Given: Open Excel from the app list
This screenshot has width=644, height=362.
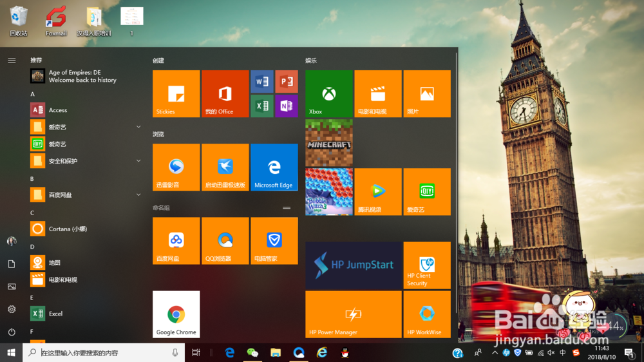Looking at the screenshot, I should 86,314.
